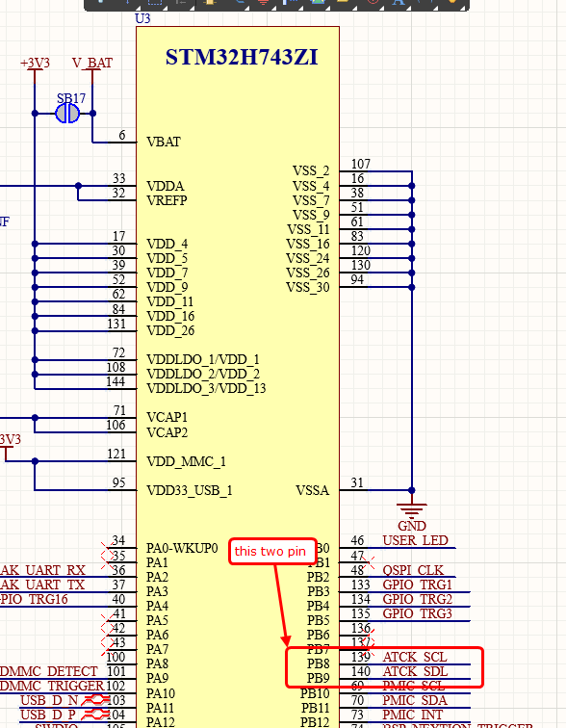Image resolution: width=566 pixels, height=728 pixels.
Task: Select the VDD33_USB_1 pin label
Action: tap(190, 490)
